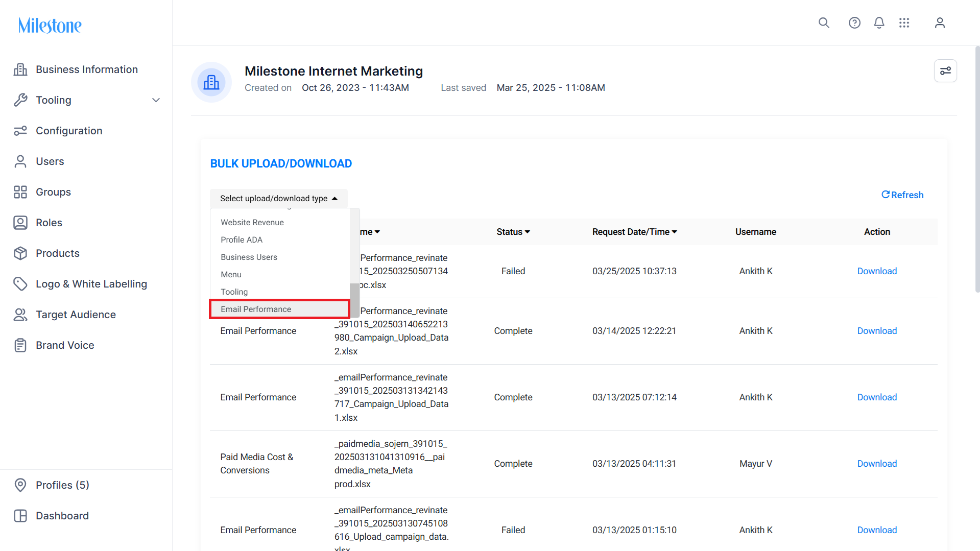The height and width of the screenshot is (551, 980).
Task: Click the Profiles location pin icon
Action: pos(20,485)
